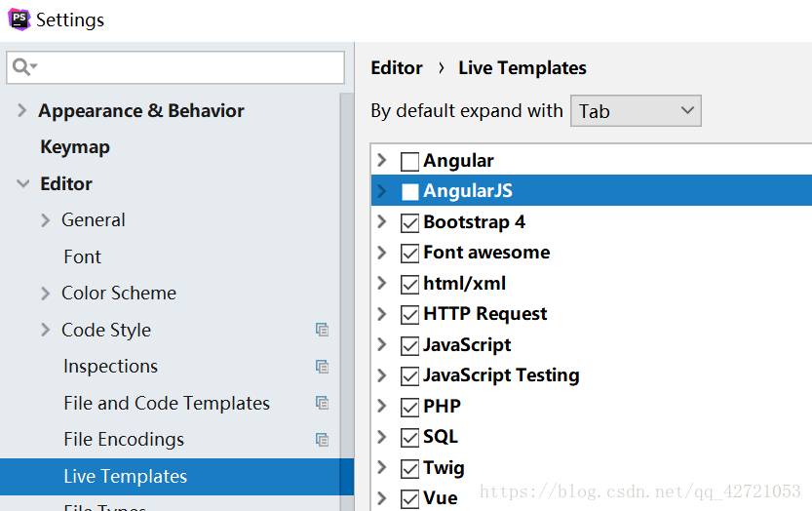Expand the HTTP Request template group
Viewport: 812px width, 511px height.
point(382,314)
